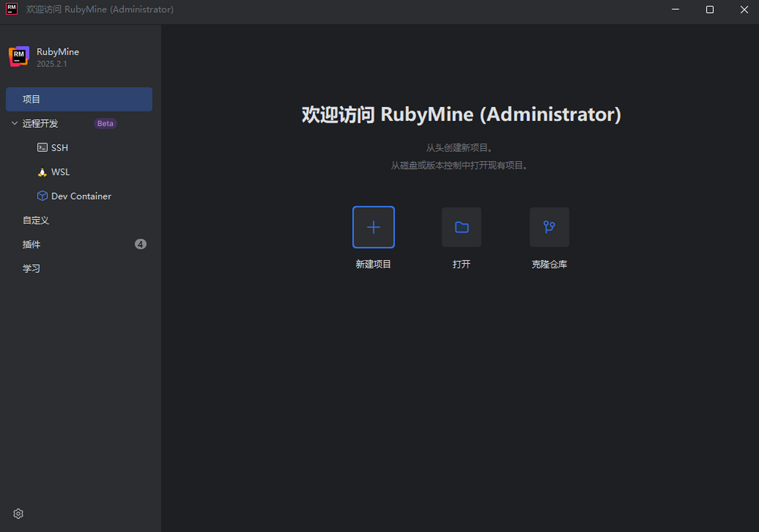Click the plugins notification badge showing 4
The height and width of the screenshot is (532, 759).
coord(140,244)
